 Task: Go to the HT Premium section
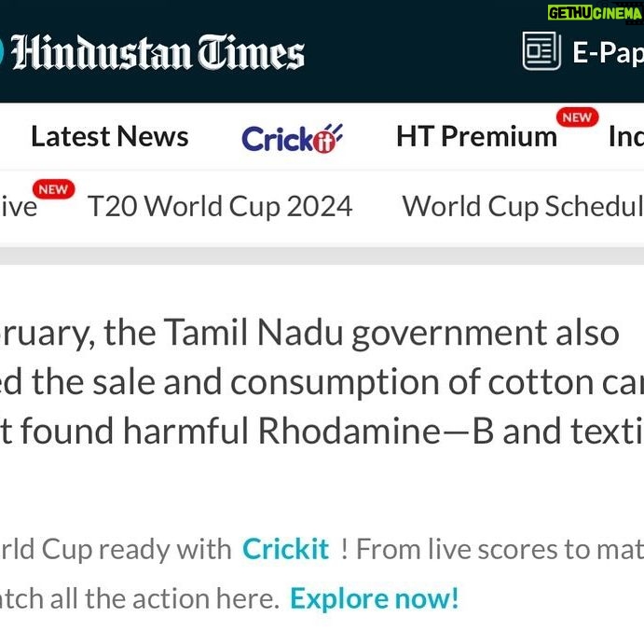pos(476,137)
